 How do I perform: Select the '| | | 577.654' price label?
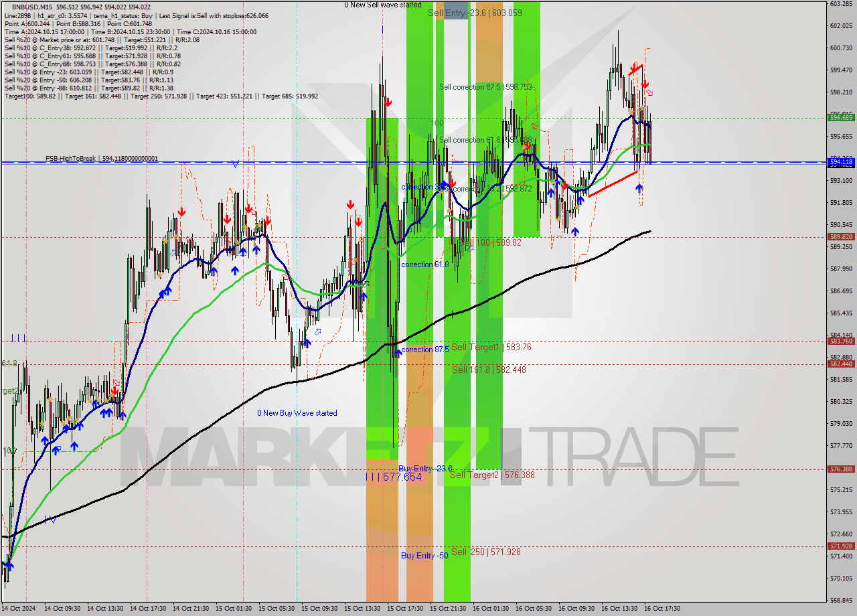(394, 477)
